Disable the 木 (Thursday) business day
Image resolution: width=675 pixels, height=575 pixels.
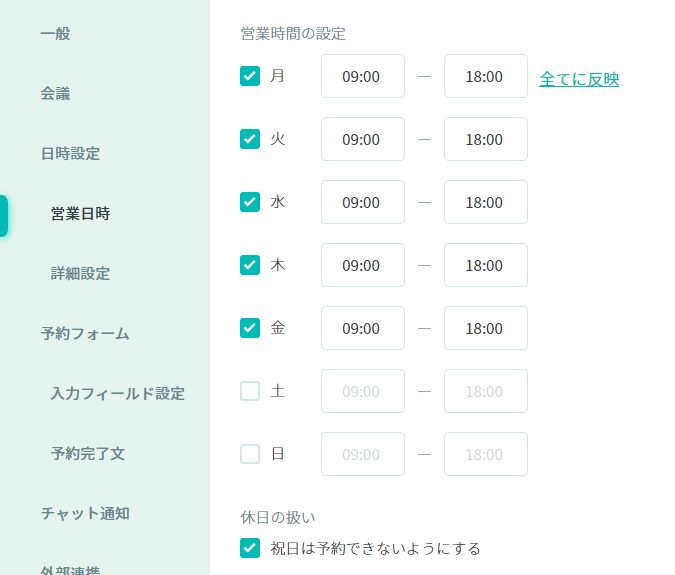[x=250, y=265]
